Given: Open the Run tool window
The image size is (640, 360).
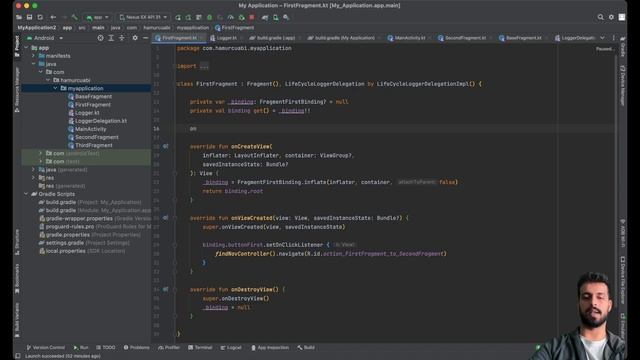Looking at the screenshot, I should pos(81,348).
